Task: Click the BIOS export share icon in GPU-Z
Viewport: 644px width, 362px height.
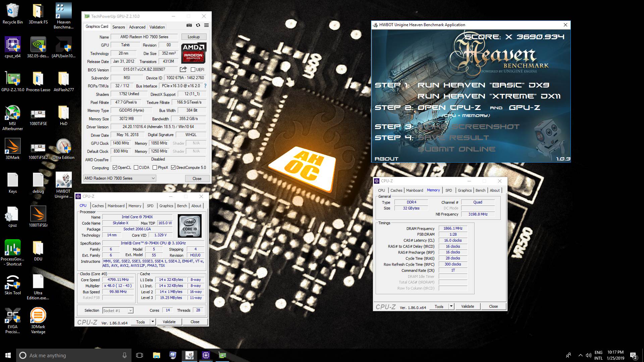Action: click(x=183, y=69)
